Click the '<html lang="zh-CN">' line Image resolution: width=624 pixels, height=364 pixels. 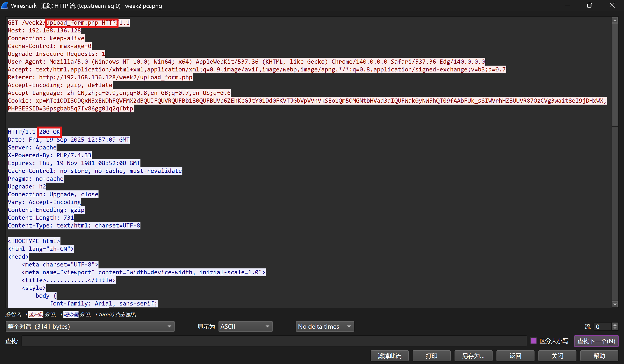tap(41, 249)
